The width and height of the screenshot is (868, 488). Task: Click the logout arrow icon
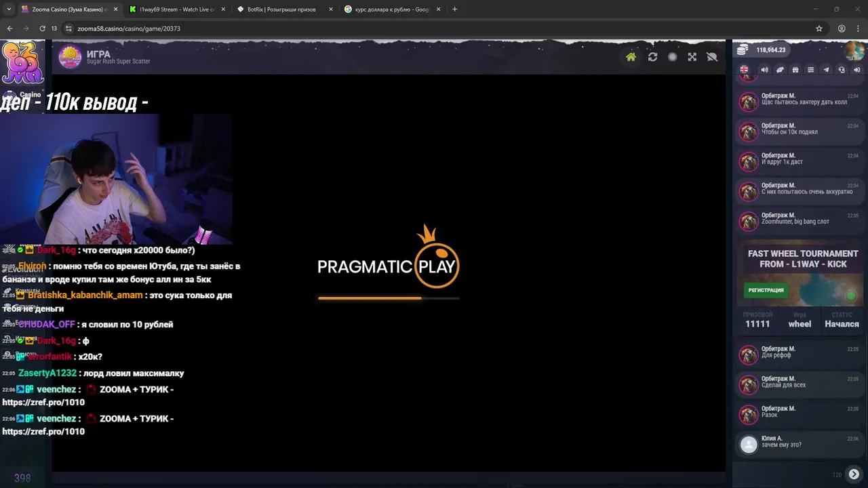point(856,70)
